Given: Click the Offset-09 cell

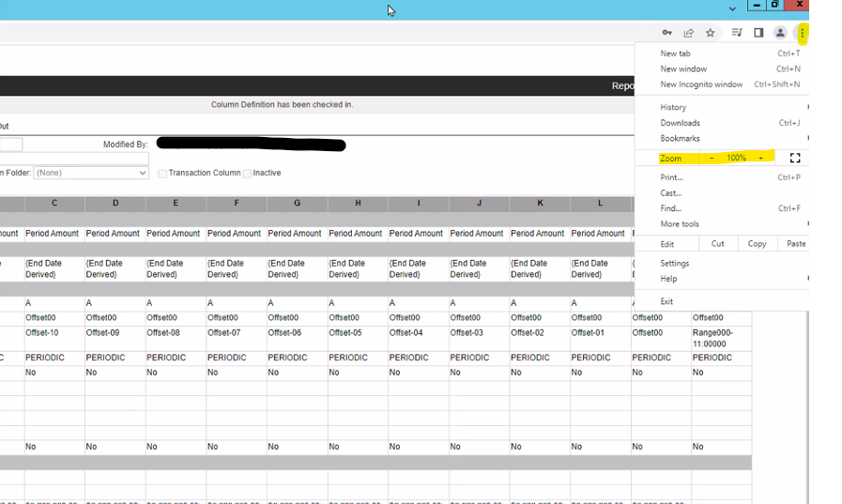Looking at the screenshot, I should tap(115, 338).
